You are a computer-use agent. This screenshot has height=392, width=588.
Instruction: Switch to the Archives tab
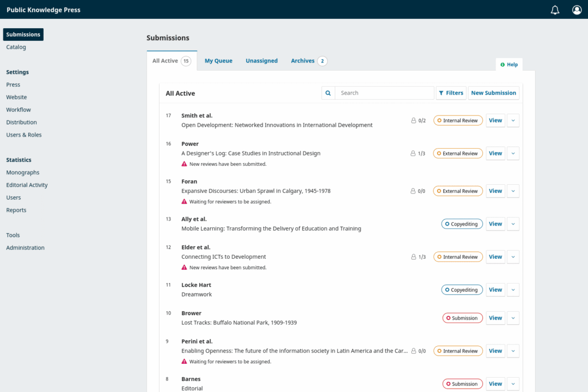coord(303,60)
